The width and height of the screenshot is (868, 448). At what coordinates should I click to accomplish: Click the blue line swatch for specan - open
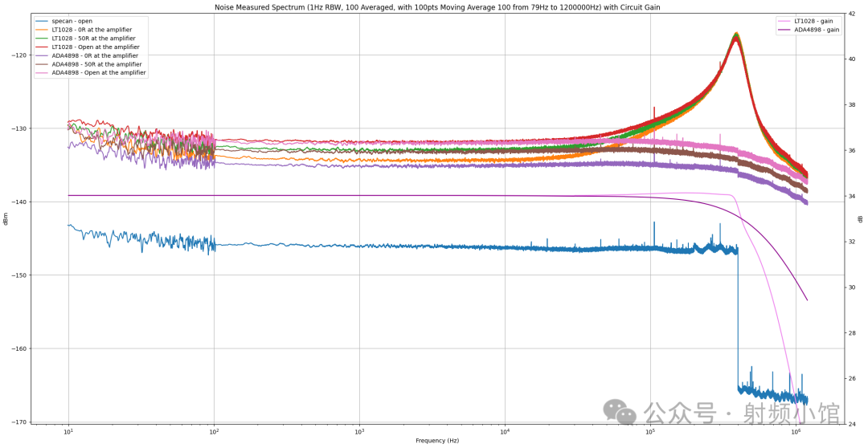(43, 21)
